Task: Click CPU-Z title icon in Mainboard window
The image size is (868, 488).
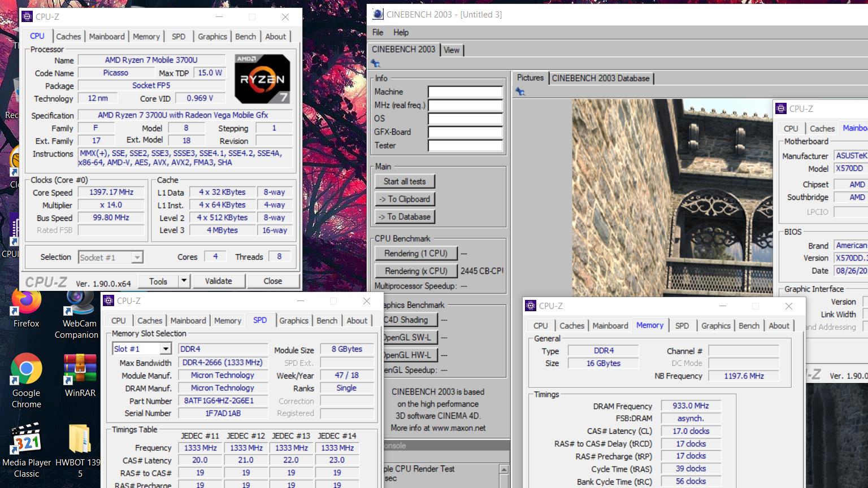Action: (x=781, y=108)
